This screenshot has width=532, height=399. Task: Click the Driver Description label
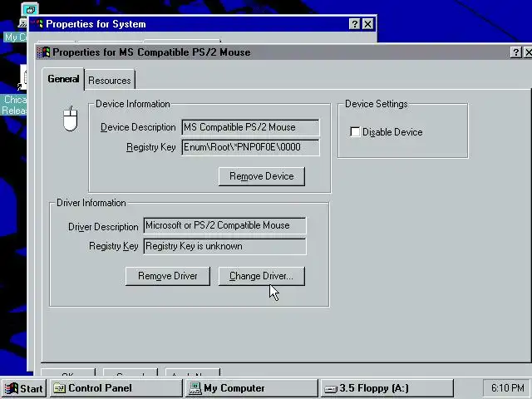point(103,227)
